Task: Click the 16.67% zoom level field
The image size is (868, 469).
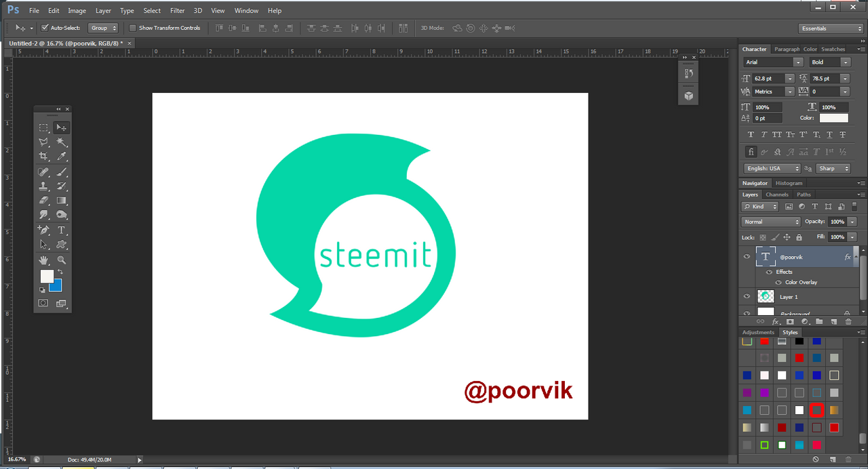Action: (17, 460)
